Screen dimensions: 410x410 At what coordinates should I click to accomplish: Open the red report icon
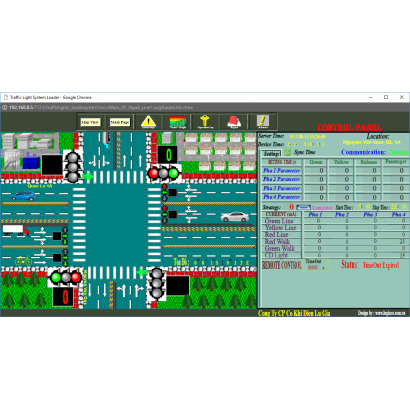(x=234, y=122)
